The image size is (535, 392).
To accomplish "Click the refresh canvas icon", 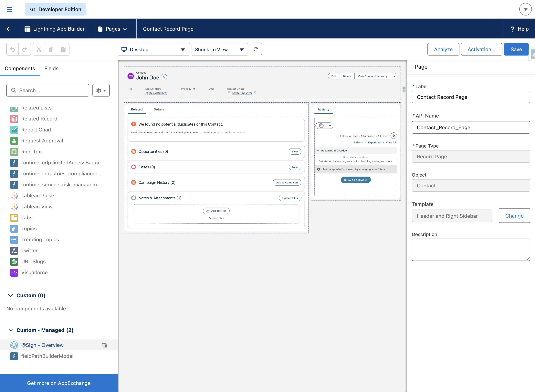I will [256, 49].
